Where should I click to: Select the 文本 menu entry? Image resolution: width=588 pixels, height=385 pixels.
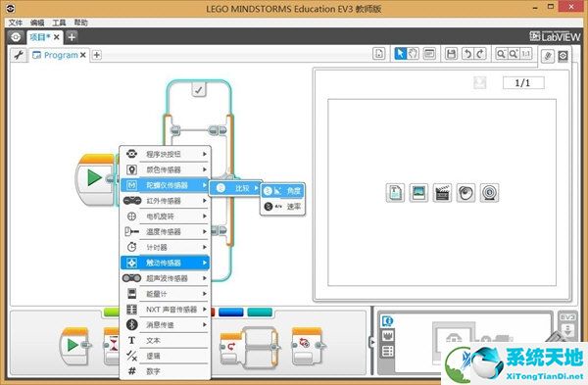point(165,340)
